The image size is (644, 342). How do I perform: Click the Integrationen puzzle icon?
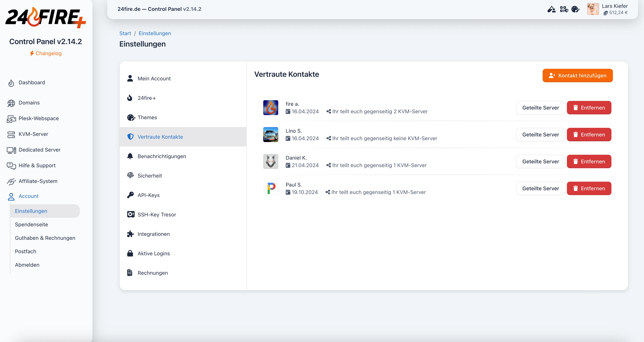(130, 234)
